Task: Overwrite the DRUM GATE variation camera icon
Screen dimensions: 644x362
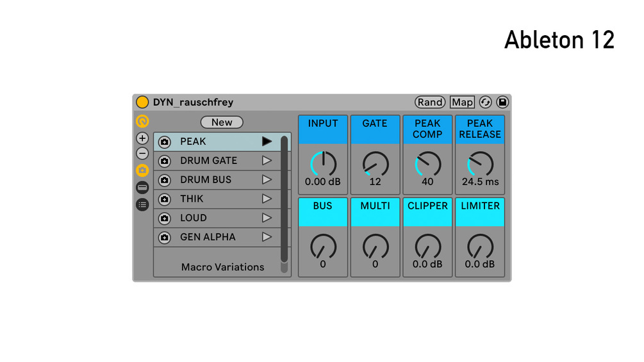Action: [x=164, y=161]
